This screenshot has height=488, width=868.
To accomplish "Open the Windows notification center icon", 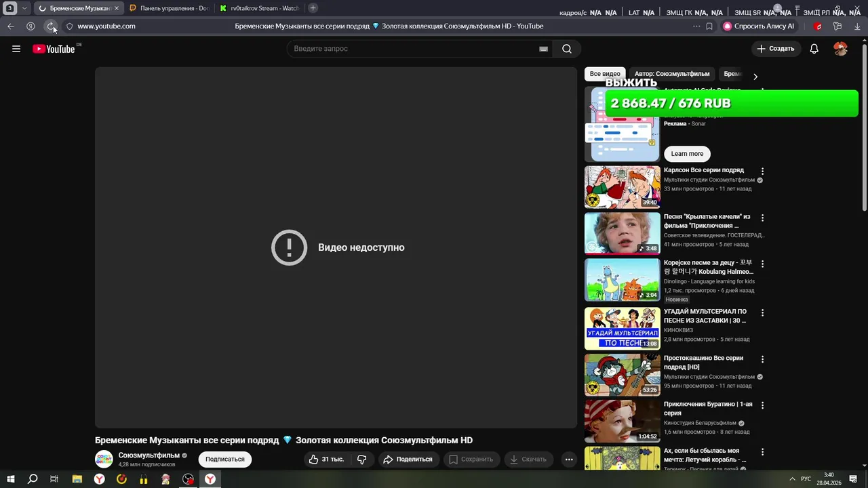I will pos(853,479).
